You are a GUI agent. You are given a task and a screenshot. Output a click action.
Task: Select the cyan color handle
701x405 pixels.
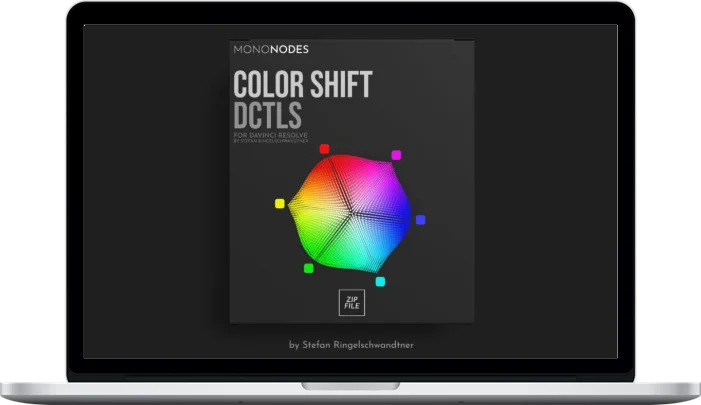tap(380, 281)
